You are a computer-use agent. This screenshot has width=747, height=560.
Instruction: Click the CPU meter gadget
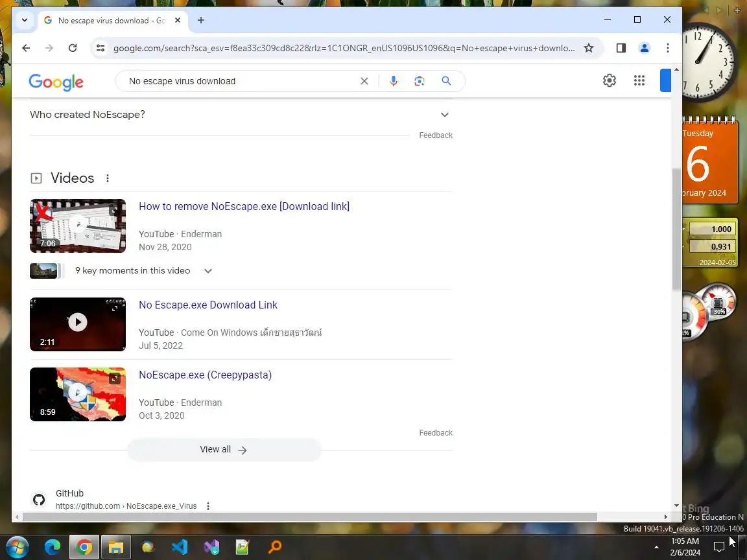tap(709, 311)
